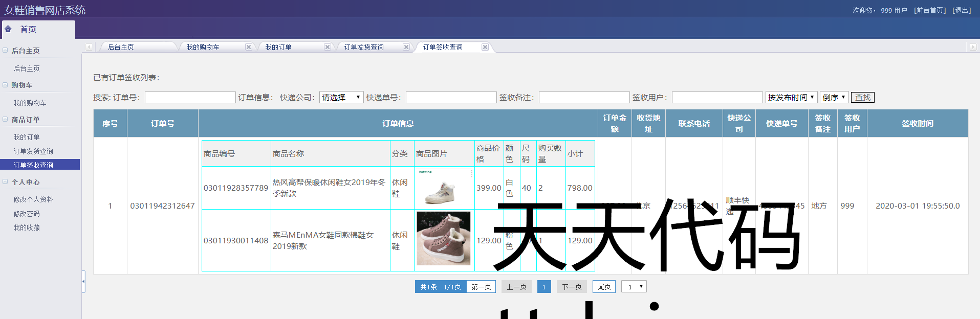Screen dimensions: 980x319
Task: Open the 快递公司 dropdown
Action: (341, 97)
